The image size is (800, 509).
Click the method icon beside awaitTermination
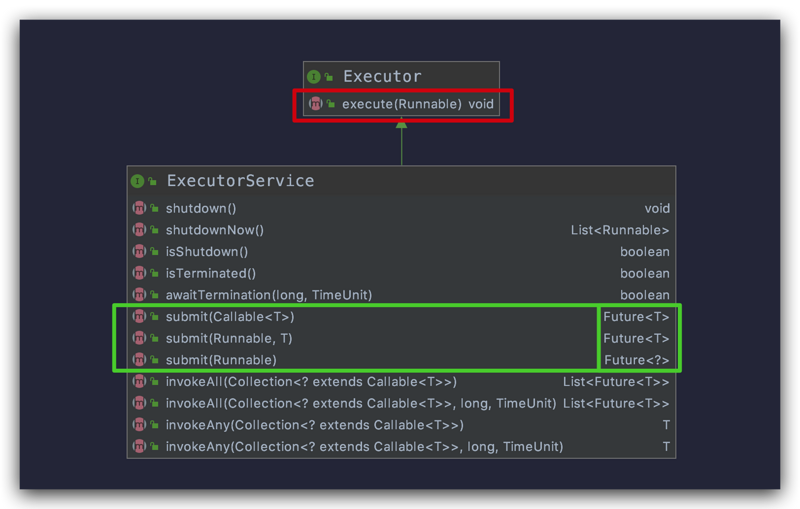[139, 295]
